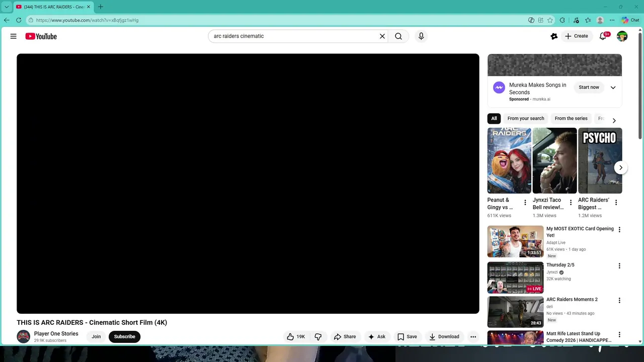Open a new browser tab with plus

pyautogui.click(x=100, y=7)
